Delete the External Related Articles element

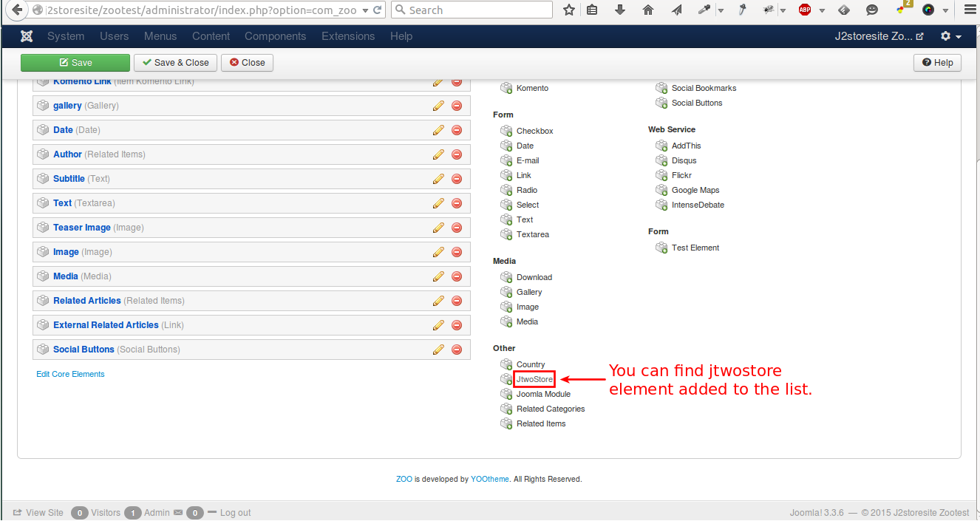tap(457, 325)
